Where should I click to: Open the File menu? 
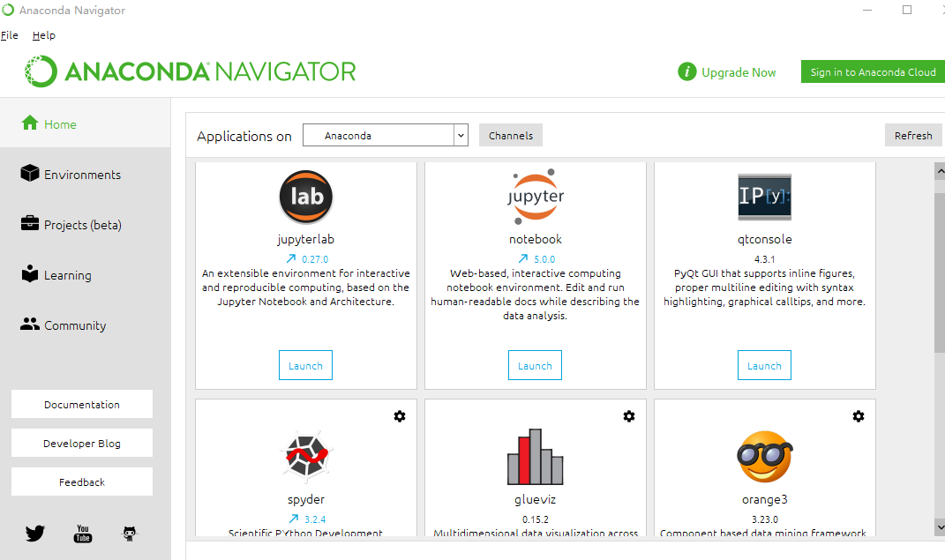click(10, 35)
